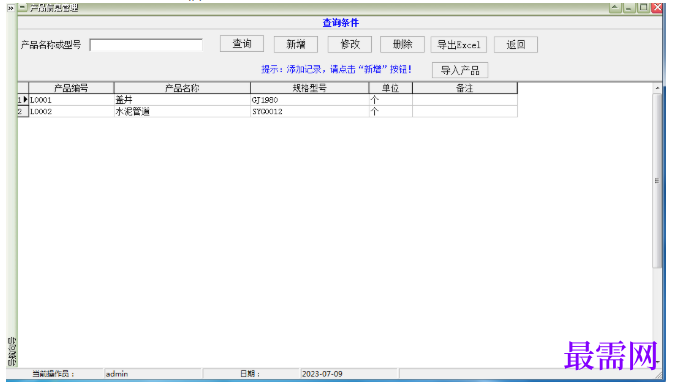Click unit cell 个 in row L0002
The image size is (676, 387).
391,111
